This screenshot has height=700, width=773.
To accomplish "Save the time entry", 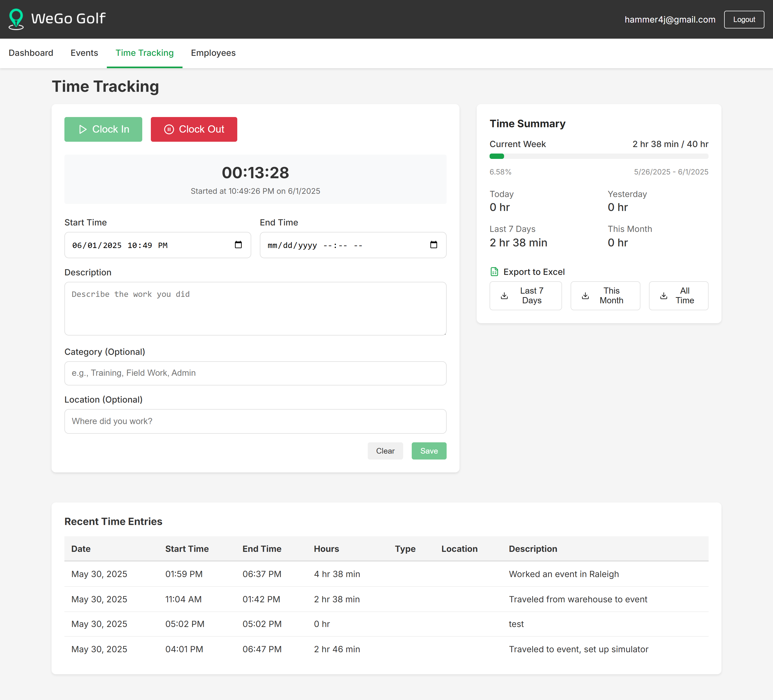I will click(429, 451).
